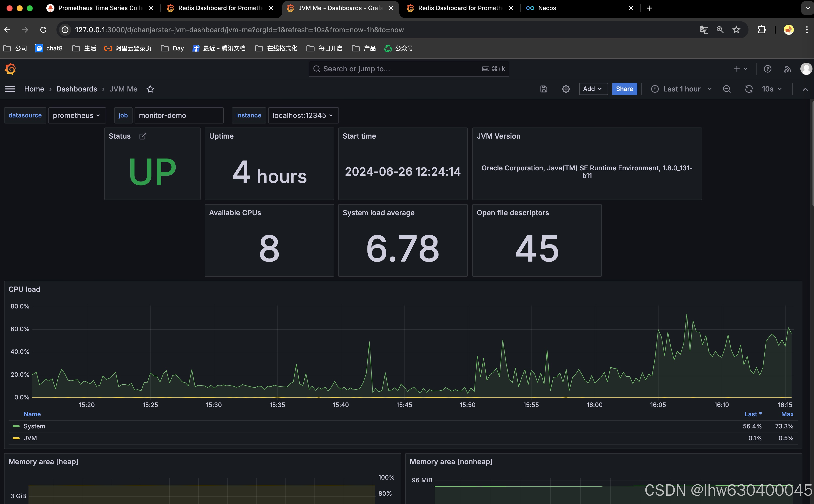Toggle System series in CPU legend
Image resolution: width=814 pixels, height=504 pixels.
coord(34,426)
